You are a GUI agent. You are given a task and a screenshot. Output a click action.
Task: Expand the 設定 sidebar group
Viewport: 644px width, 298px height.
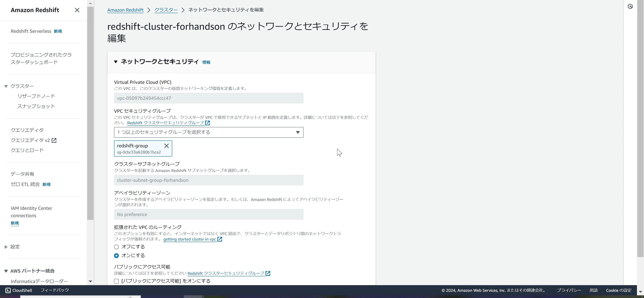coord(6,247)
